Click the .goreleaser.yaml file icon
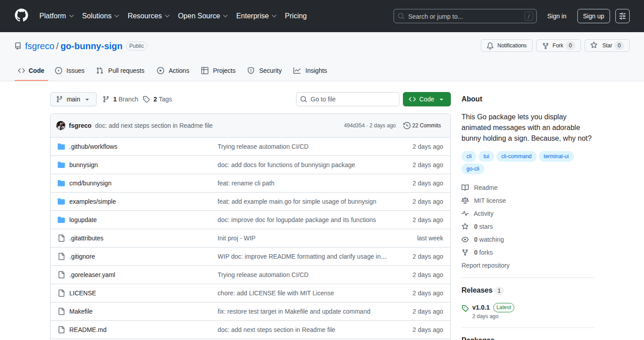644x340 pixels. 61,275
